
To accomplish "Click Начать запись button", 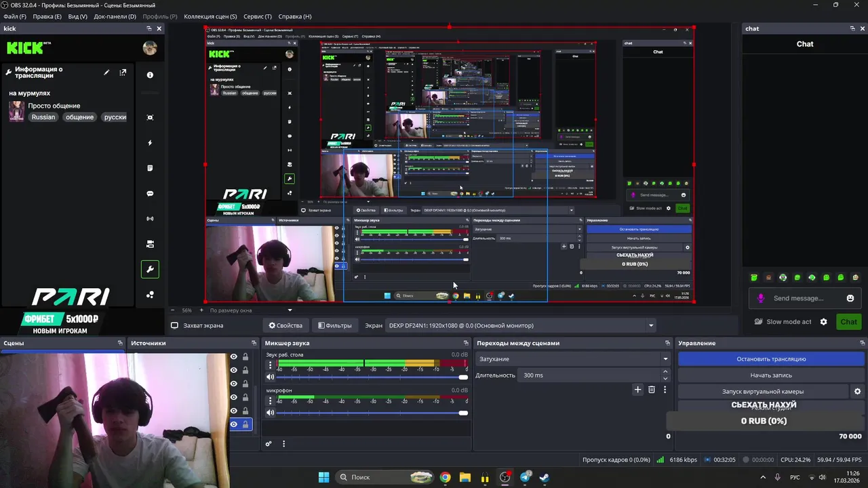I will 771,375.
